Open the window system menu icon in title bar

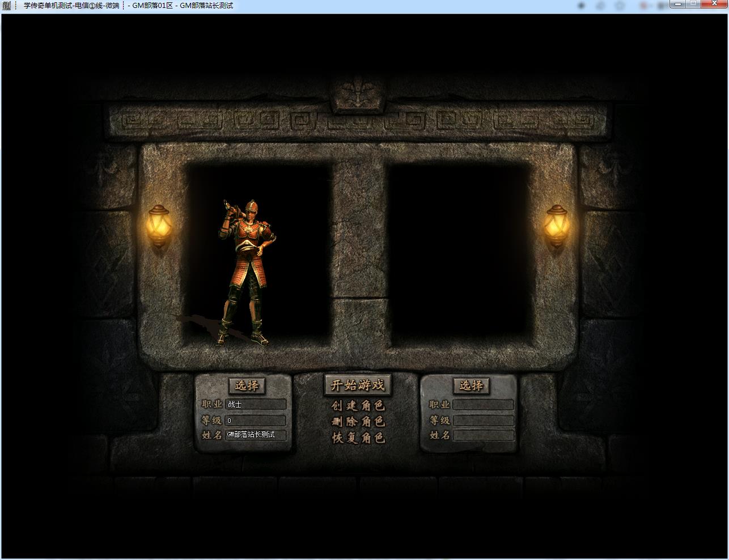(6, 6)
